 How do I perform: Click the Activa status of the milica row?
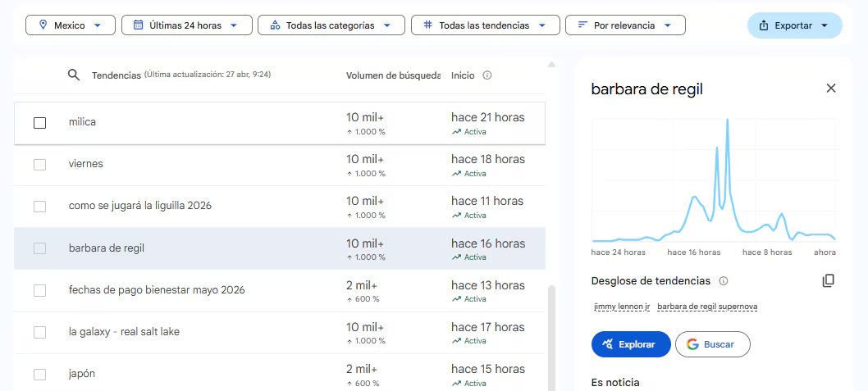pos(469,132)
